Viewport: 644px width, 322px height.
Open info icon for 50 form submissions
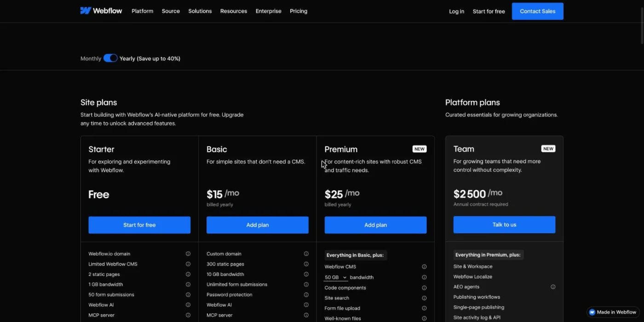188,295
